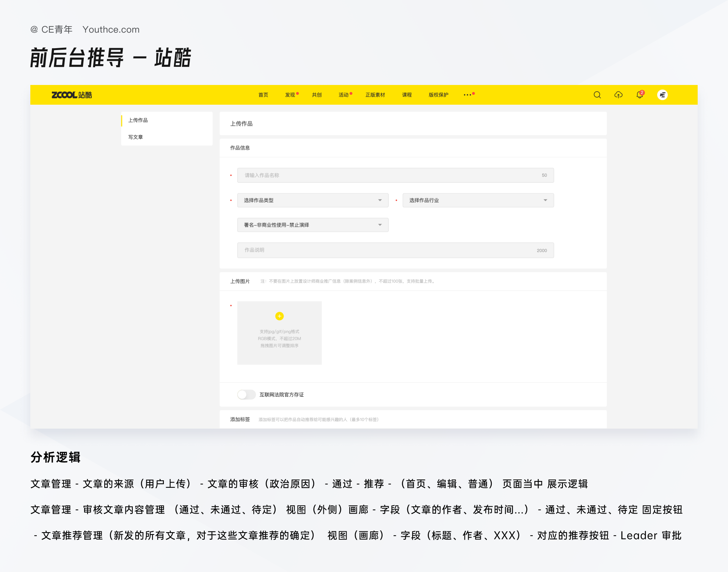Toggle 互联网法院官方存证 switch

(246, 394)
